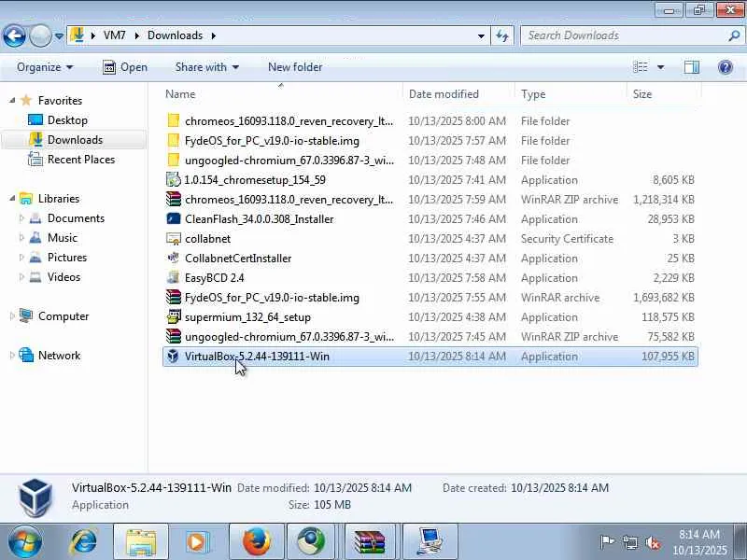Go back with the Back arrow button
This screenshot has height=560, width=747.
(x=14, y=35)
